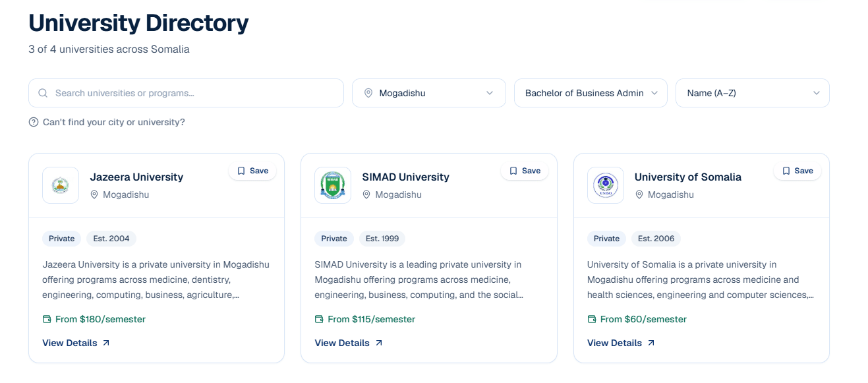This screenshot has width=868, height=383.
Task: Click the From $180/semester price text
Action: (100, 319)
